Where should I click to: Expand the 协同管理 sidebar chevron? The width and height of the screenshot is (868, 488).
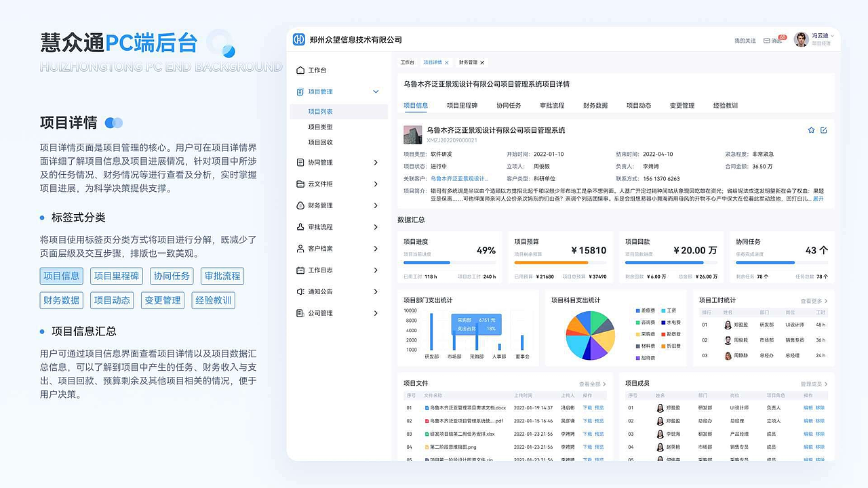[x=376, y=162]
